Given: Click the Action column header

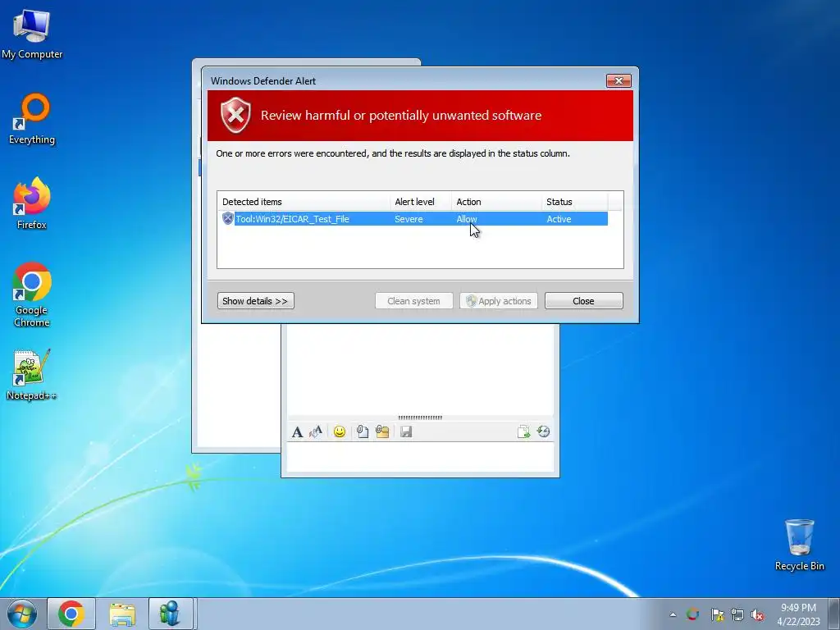Looking at the screenshot, I should tap(496, 202).
